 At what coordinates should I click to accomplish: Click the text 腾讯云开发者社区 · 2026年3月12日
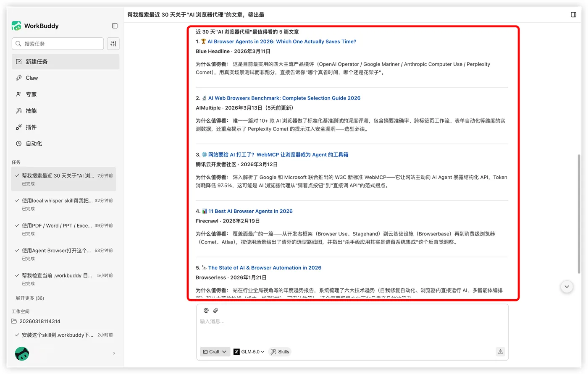(x=237, y=165)
